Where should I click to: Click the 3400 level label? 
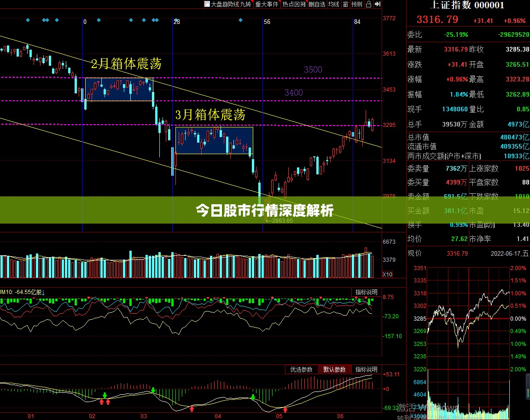click(293, 92)
